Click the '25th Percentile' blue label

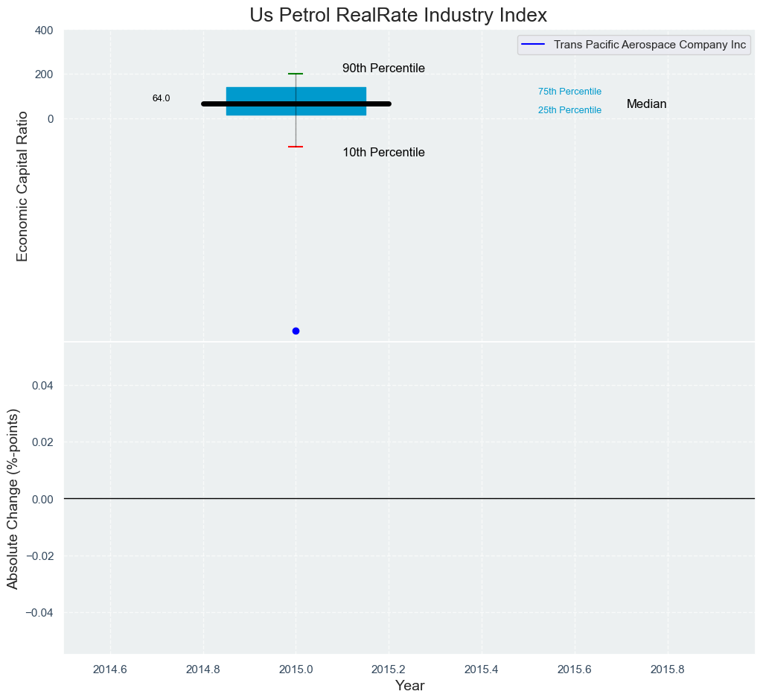tap(569, 110)
